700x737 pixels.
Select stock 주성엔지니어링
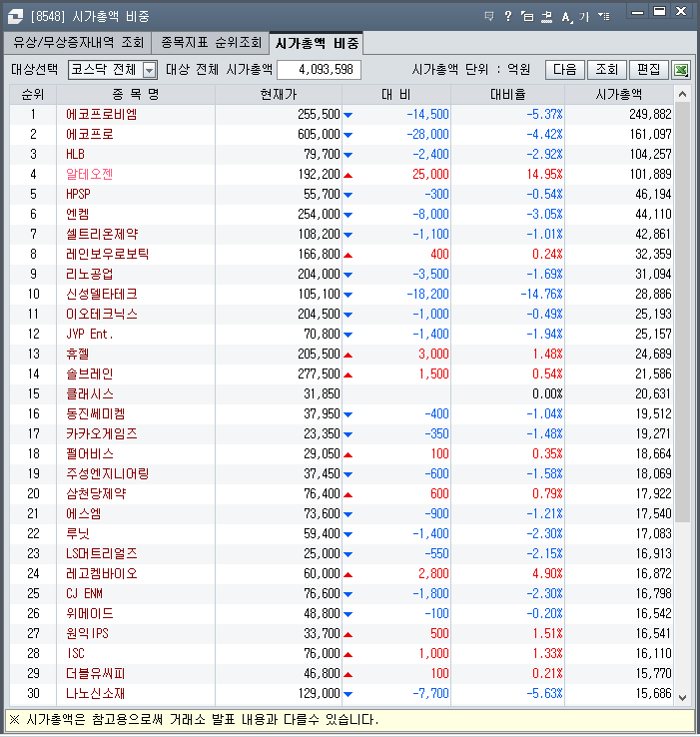pyautogui.click(x=108, y=473)
